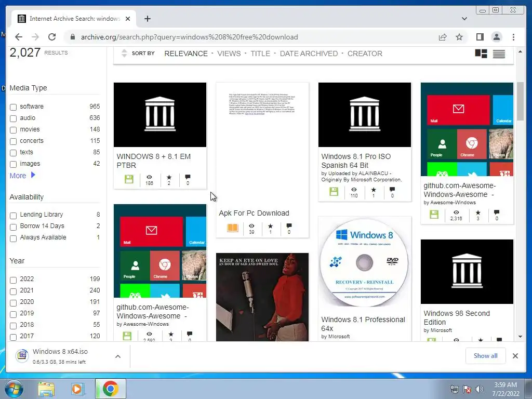The image size is (532, 399).
Task: Open the Chrome profile avatar
Action: coord(496,37)
